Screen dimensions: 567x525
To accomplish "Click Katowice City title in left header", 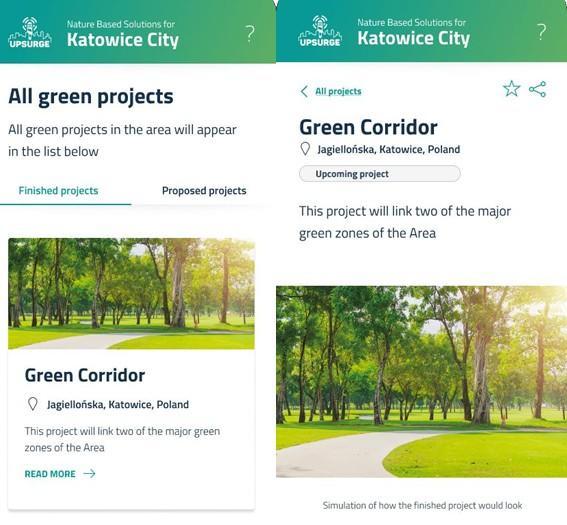I will 123,40.
